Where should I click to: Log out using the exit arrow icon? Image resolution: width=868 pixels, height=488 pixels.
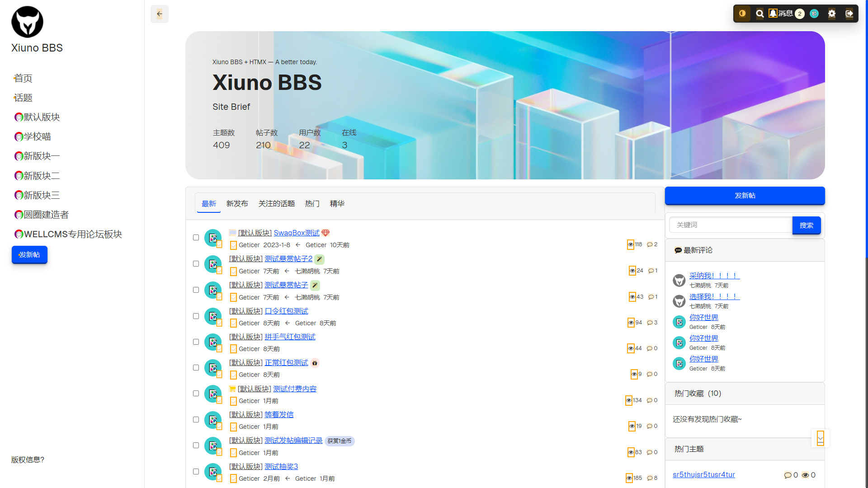849,14
